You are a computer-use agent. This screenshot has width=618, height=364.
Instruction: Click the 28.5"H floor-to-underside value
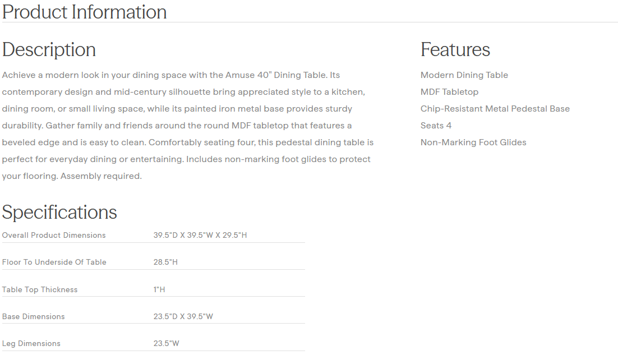165,262
